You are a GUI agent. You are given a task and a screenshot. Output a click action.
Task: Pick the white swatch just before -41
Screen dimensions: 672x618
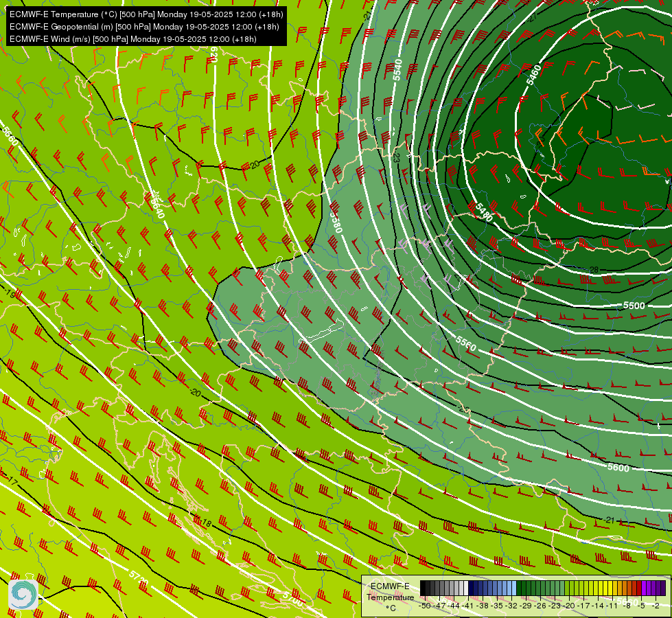466,588
